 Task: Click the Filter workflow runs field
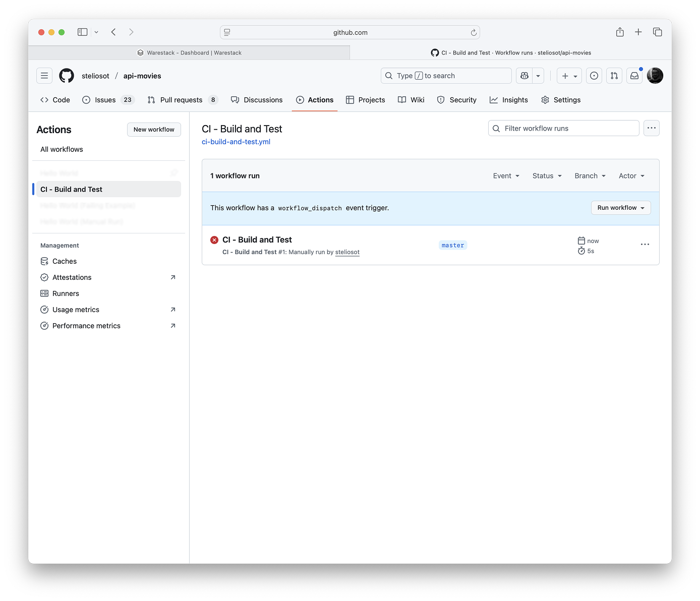point(564,129)
